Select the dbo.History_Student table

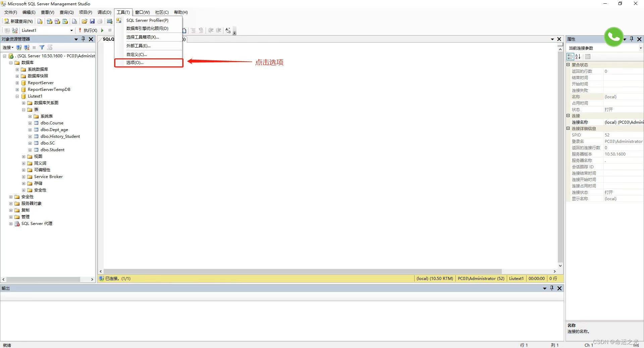pyautogui.click(x=60, y=136)
